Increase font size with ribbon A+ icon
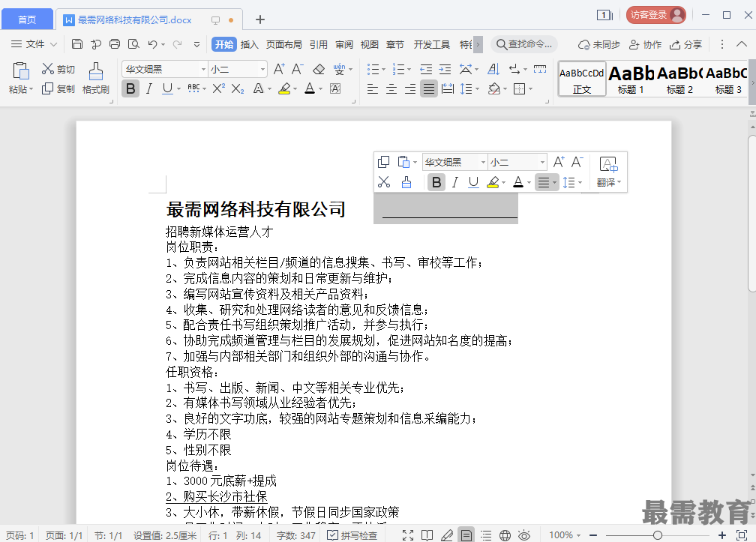This screenshot has width=756, height=542. (279, 70)
